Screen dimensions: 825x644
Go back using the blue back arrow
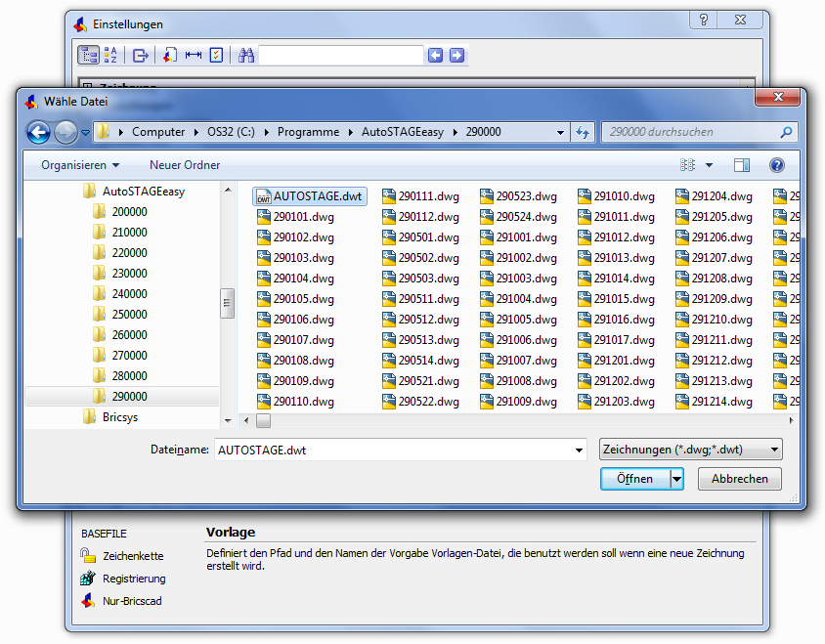click(38, 132)
